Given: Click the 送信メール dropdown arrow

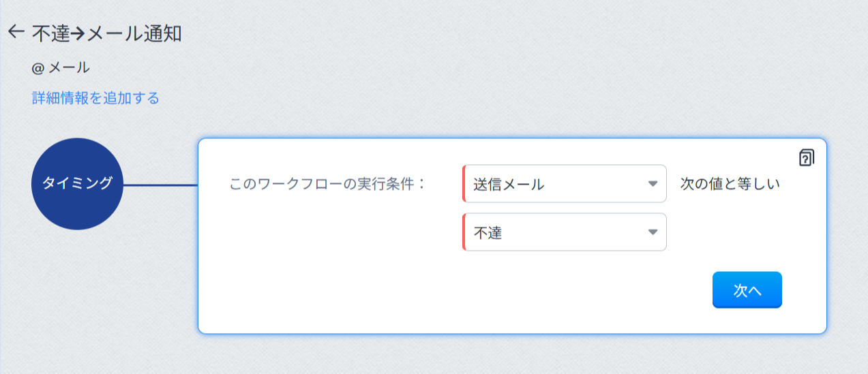Looking at the screenshot, I should pos(653,184).
